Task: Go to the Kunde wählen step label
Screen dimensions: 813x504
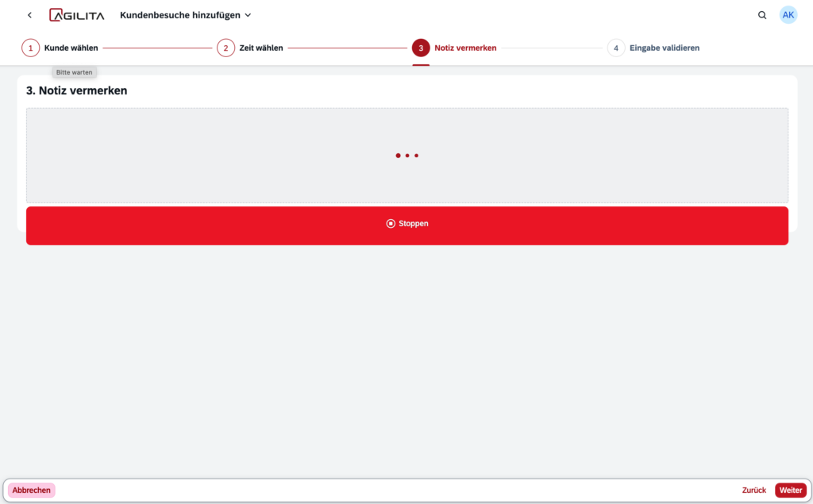Action: (71, 48)
